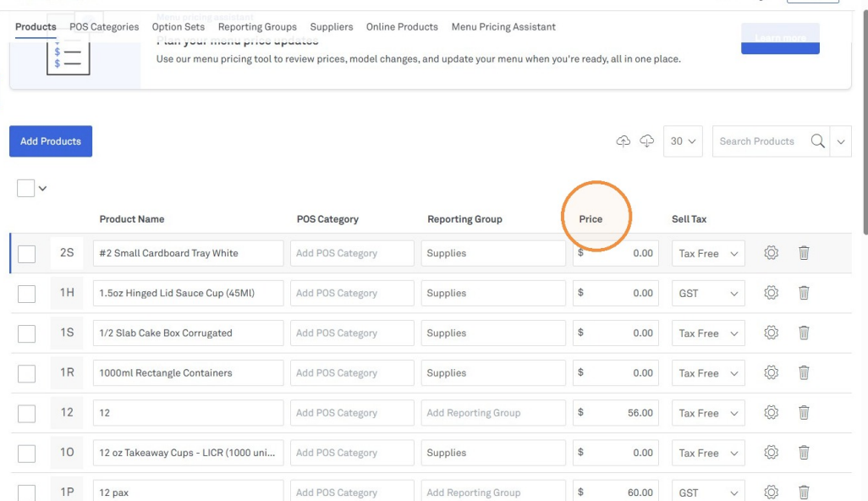This screenshot has height=501, width=868.
Task: Click the 1S code cell
Action: point(67,333)
